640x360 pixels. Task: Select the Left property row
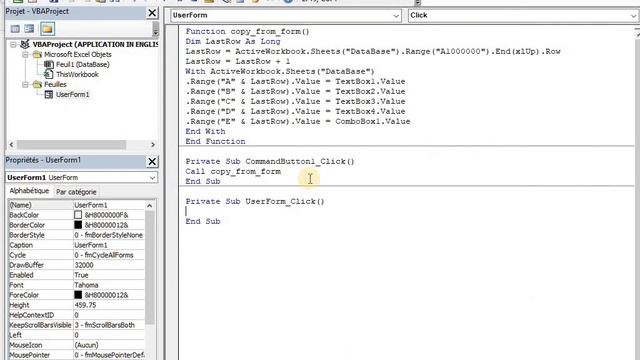point(76,335)
